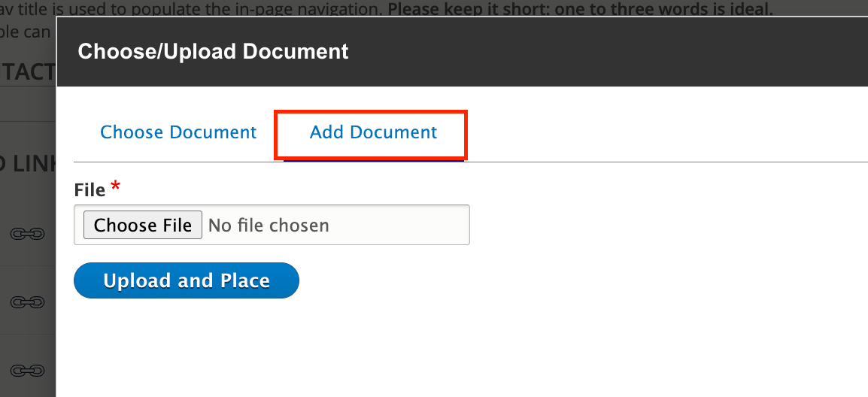Click the 'No file chosen' text
The image size is (868, 397).
point(269,225)
